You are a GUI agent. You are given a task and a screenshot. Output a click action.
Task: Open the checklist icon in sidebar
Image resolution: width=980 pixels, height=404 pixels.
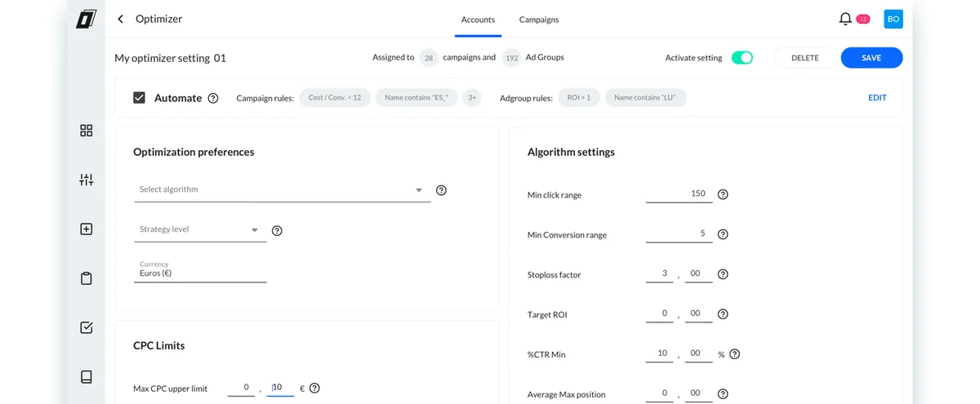click(87, 327)
